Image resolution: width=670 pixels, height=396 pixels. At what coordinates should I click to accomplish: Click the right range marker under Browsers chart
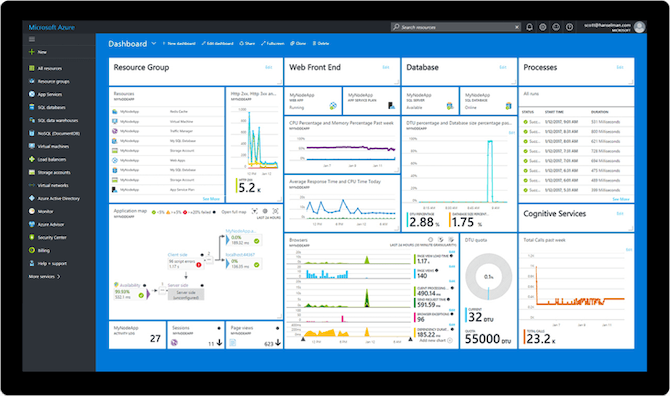(x=410, y=339)
